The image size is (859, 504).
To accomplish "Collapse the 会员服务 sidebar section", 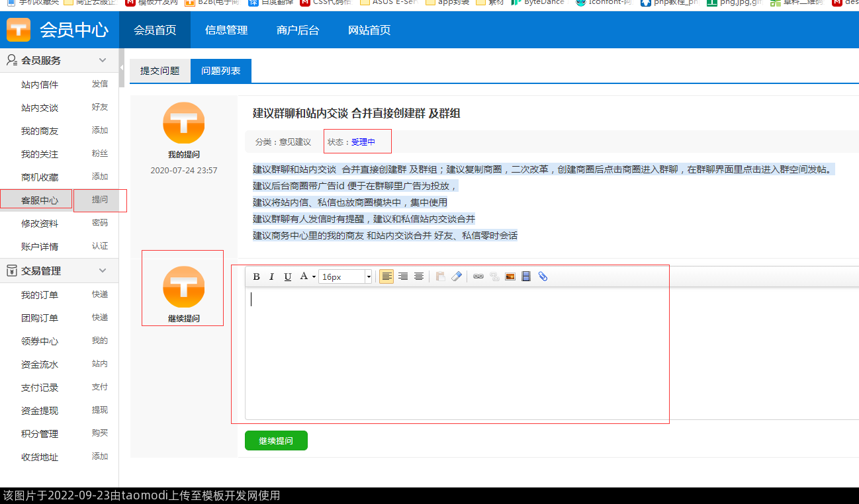I will (103, 60).
